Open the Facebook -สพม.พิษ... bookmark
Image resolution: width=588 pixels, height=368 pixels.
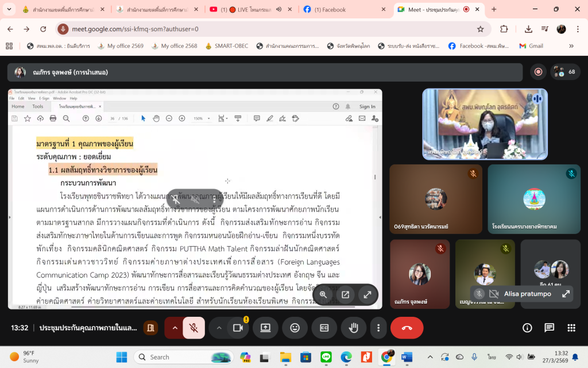pos(479,46)
